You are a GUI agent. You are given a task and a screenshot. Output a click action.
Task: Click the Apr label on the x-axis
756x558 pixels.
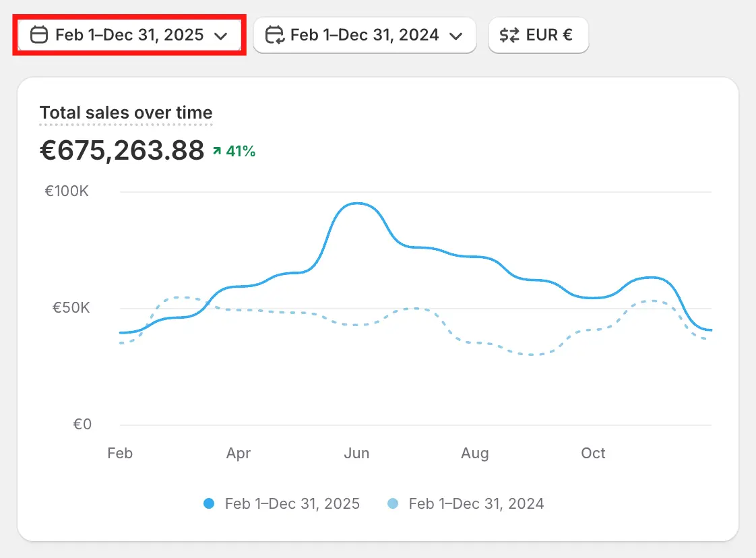pyautogui.click(x=239, y=453)
